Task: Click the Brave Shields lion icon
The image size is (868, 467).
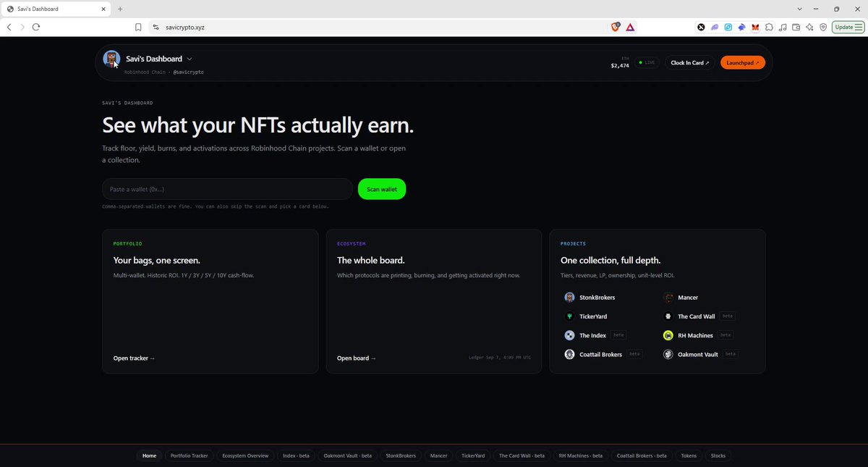Action: pyautogui.click(x=616, y=27)
